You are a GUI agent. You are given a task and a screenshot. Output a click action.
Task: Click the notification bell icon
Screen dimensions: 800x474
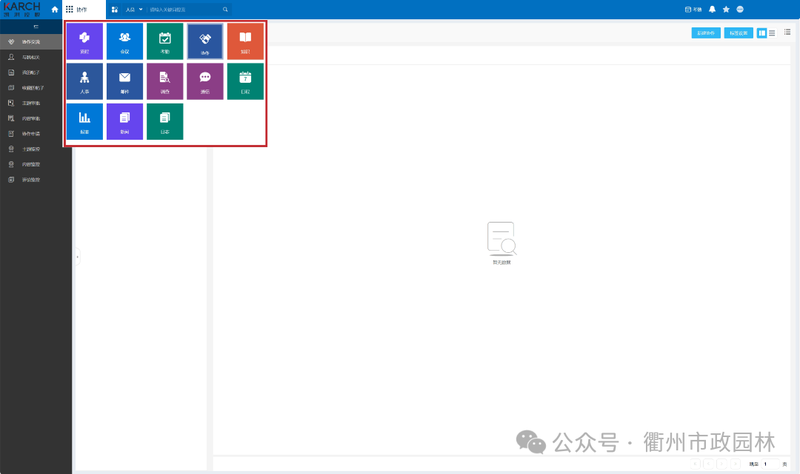712,9
